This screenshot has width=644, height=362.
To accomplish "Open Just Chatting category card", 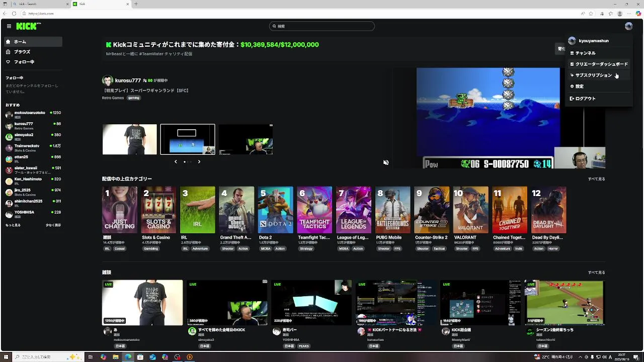I will (120, 210).
